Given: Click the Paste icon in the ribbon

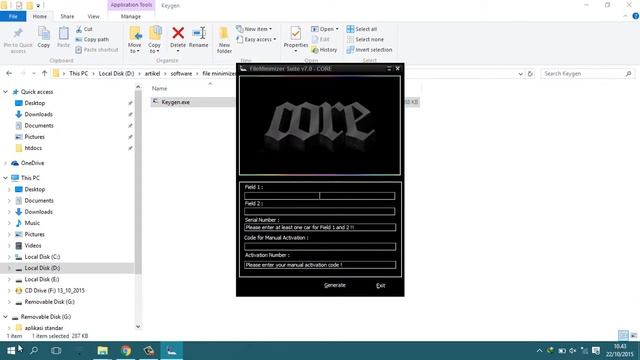Looking at the screenshot, I should [63, 33].
